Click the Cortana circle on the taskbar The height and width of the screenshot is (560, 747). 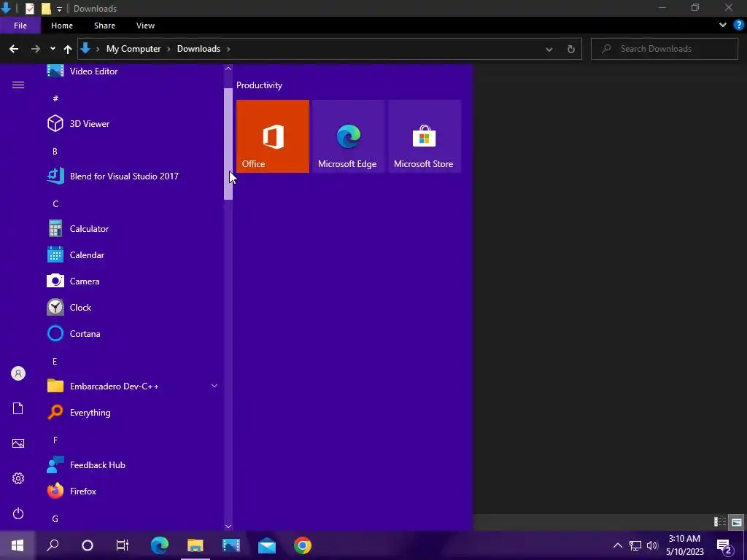point(88,545)
